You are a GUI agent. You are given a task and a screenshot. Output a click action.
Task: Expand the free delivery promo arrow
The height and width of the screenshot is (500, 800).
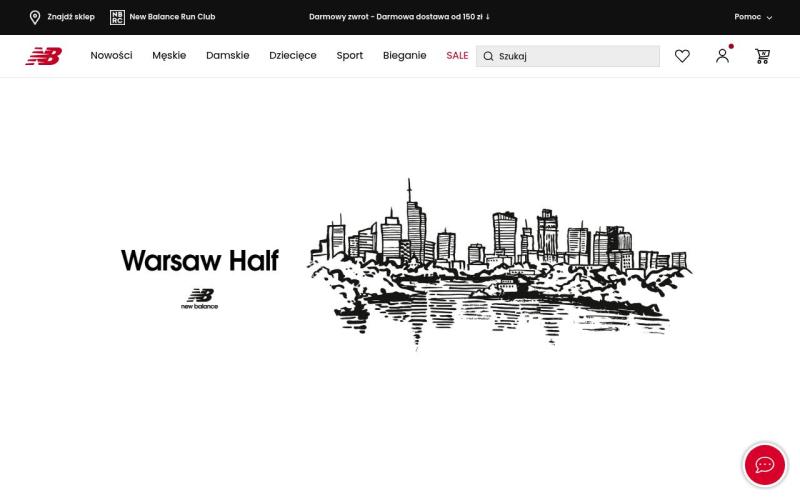point(488,17)
